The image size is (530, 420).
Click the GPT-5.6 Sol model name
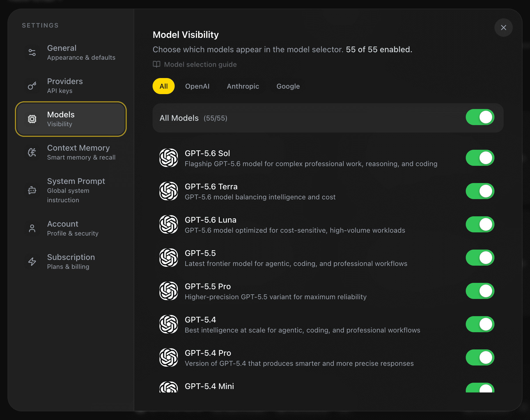[x=207, y=153]
